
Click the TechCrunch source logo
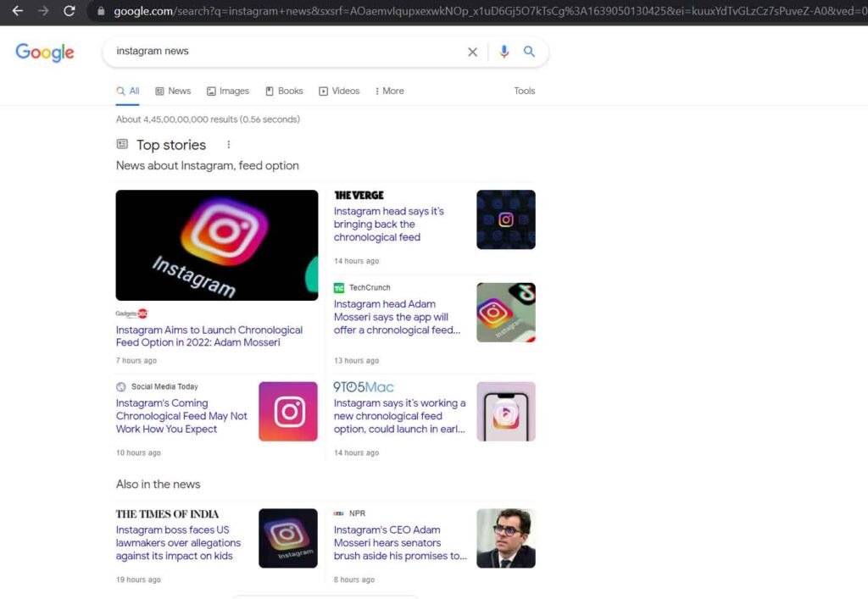(339, 287)
